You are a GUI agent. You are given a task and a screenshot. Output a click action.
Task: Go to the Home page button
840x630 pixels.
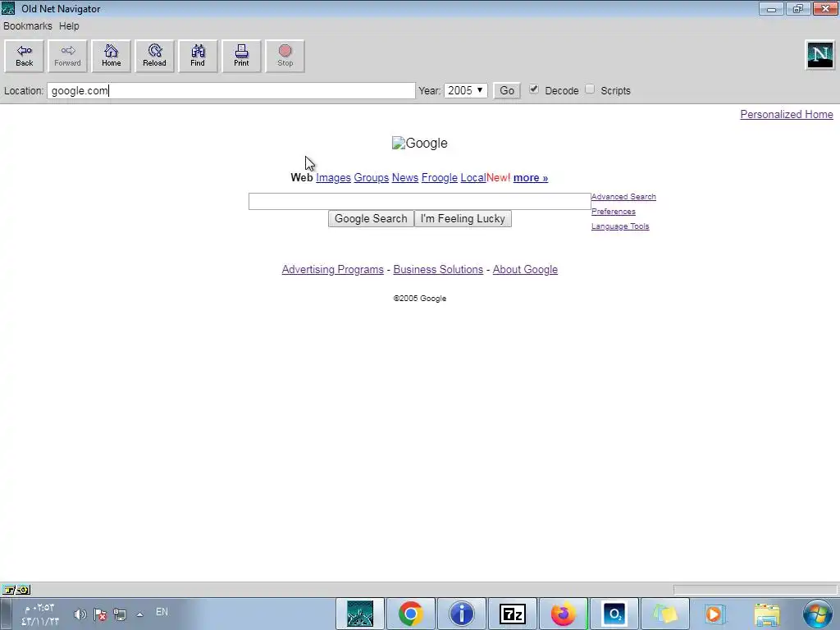pos(111,56)
